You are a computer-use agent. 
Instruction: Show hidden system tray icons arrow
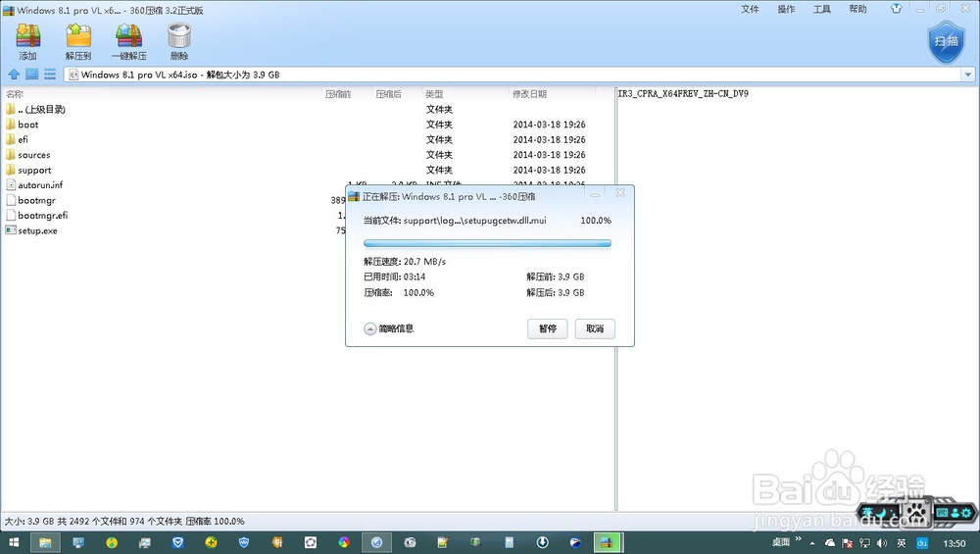[x=812, y=543]
